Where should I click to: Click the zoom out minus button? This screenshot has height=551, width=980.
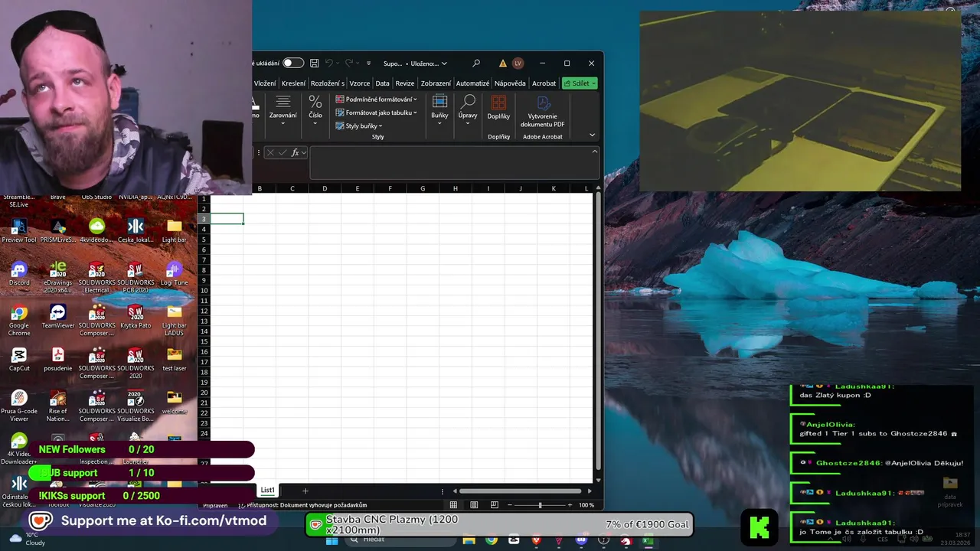point(508,505)
